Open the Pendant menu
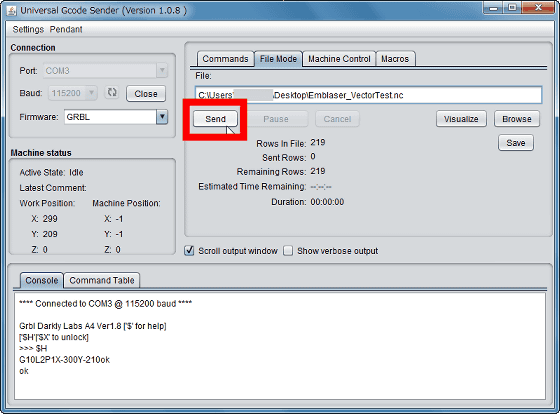The width and height of the screenshot is (560, 414). 66,29
